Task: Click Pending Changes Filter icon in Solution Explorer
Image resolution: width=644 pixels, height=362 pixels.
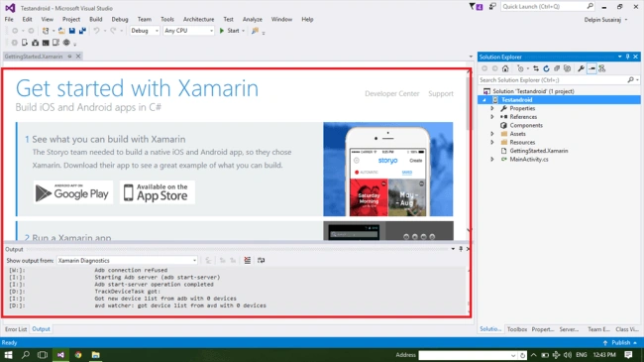Action: click(520, 68)
